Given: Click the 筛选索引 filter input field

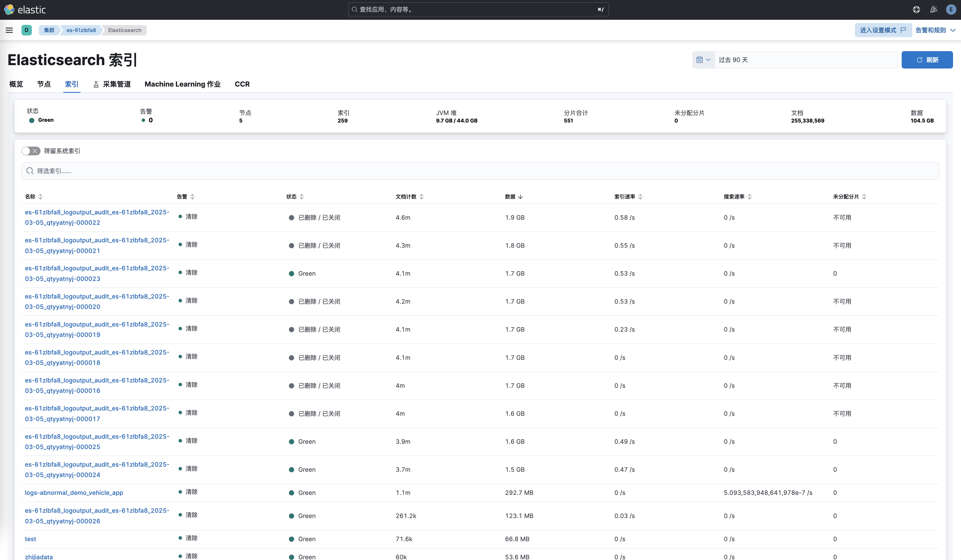Looking at the screenshot, I should (480, 171).
